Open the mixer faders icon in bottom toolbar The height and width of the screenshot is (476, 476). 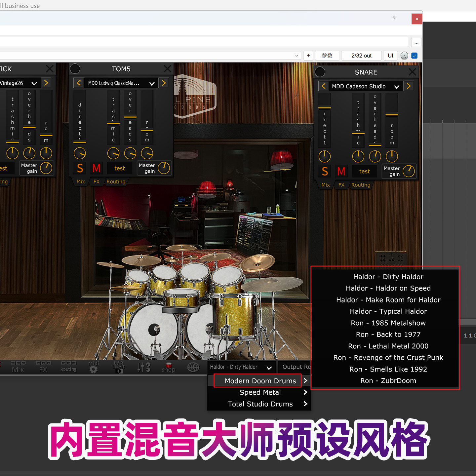(x=144, y=367)
